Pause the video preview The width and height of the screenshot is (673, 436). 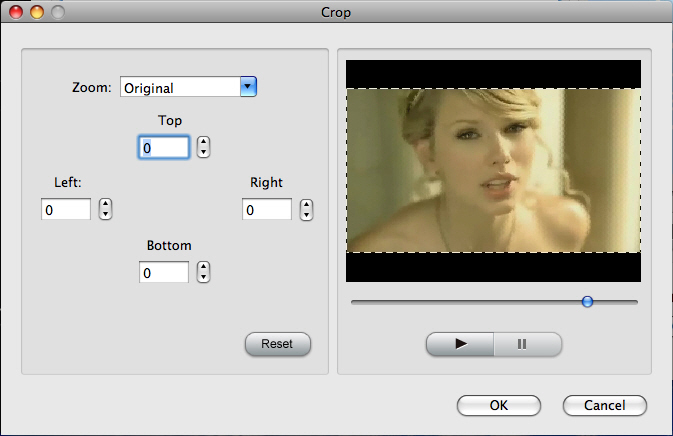527,344
